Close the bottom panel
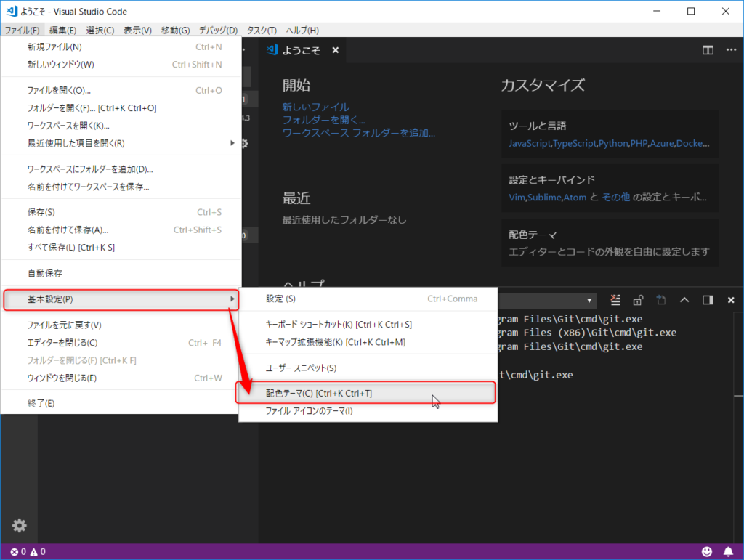744x560 pixels. (x=731, y=300)
